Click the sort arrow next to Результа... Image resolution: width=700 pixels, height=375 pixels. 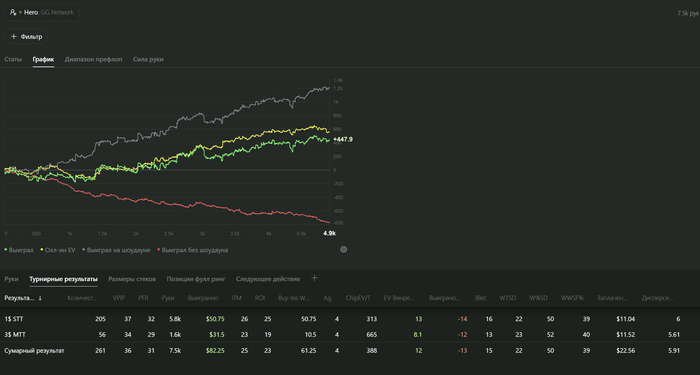pos(40,298)
